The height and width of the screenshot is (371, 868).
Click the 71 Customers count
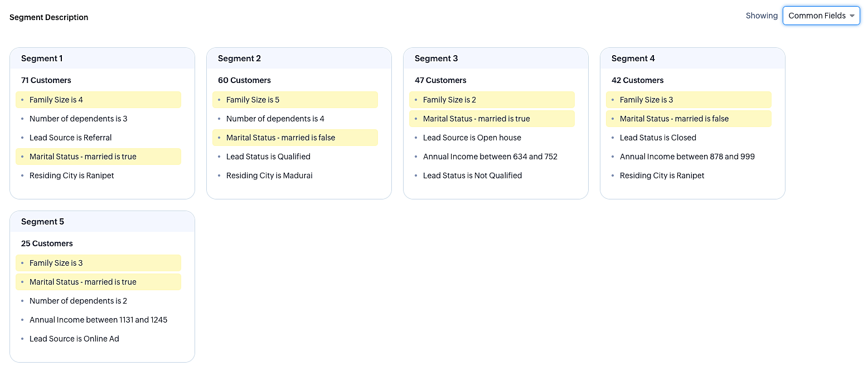click(46, 80)
